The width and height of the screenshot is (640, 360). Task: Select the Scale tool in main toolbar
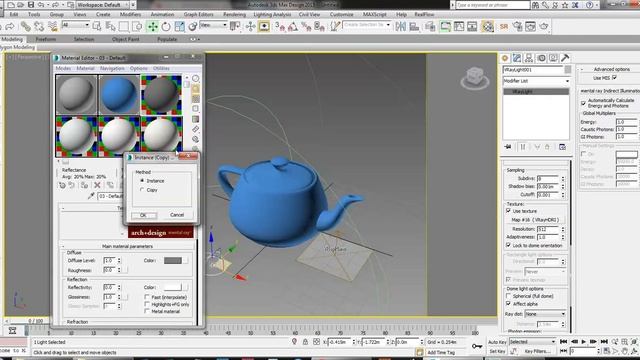[x=179, y=27]
